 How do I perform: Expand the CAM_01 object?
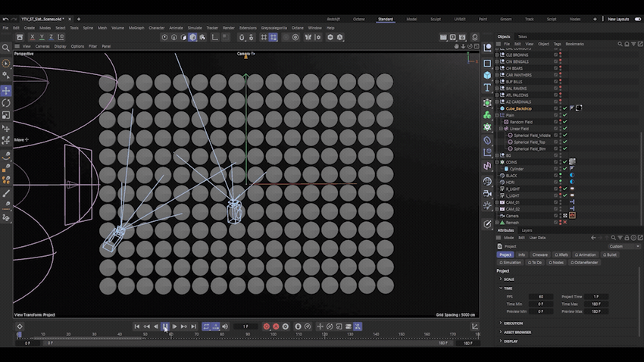[x=497, y=202]
